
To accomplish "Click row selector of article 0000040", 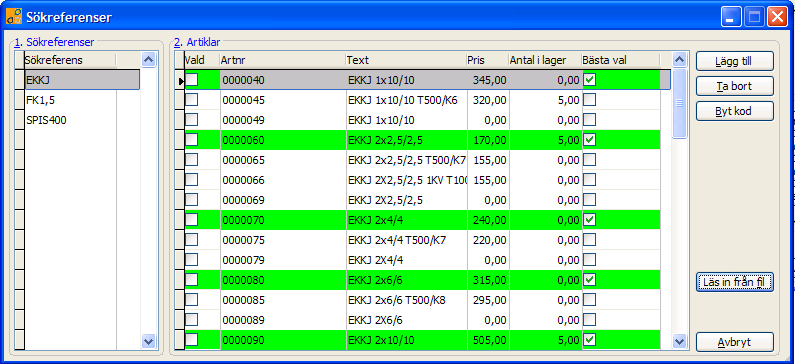I will click(179, 80).
